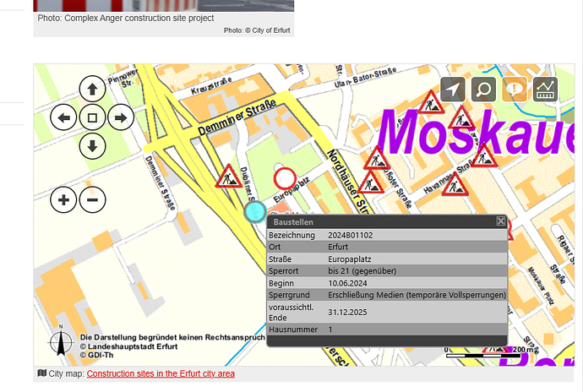Click the Baustellen popup title bar
The height and width of the screenshot is (392, 583).
(x=380, y=221)
